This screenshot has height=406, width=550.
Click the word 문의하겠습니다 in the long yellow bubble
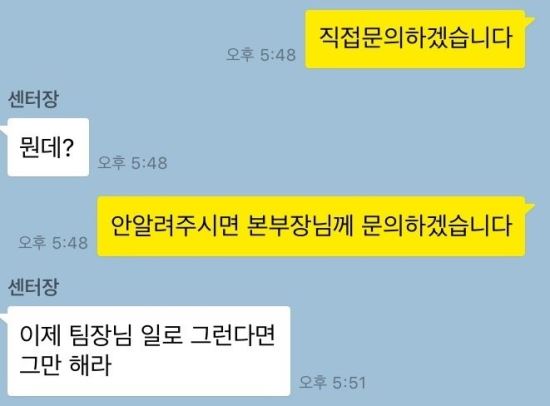436,226
